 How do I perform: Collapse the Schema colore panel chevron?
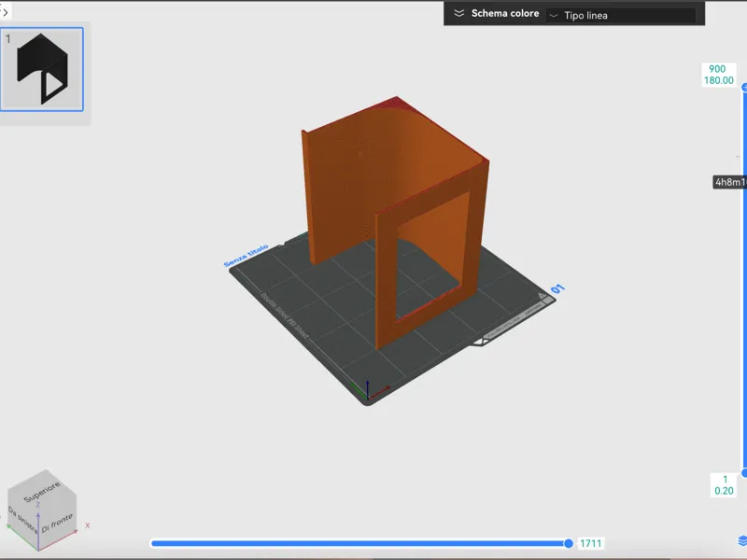(x=458, y=13)
